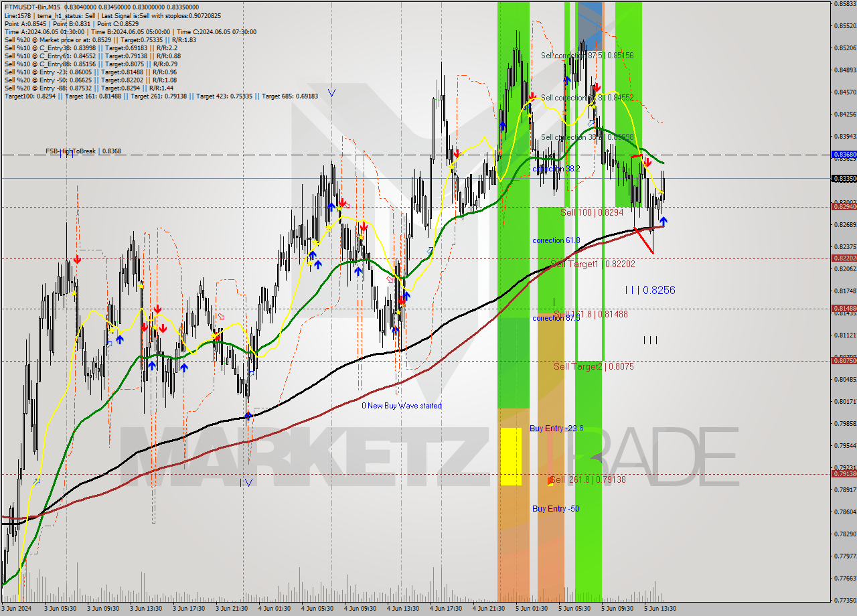857x616 pixels.
Task: Click the 3 Jun 21:30 time label
Action: (x=231, y=609)
